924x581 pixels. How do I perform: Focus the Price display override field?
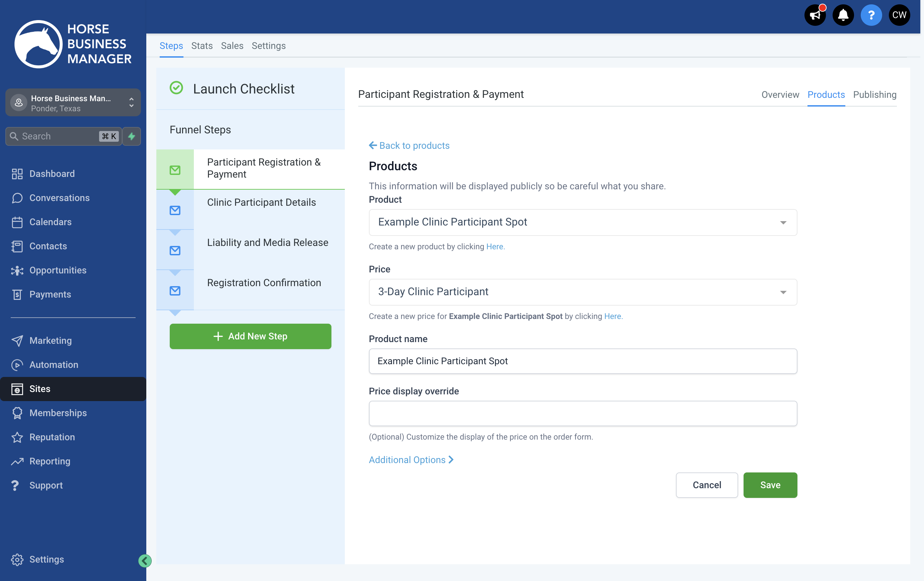click(583, 413)
